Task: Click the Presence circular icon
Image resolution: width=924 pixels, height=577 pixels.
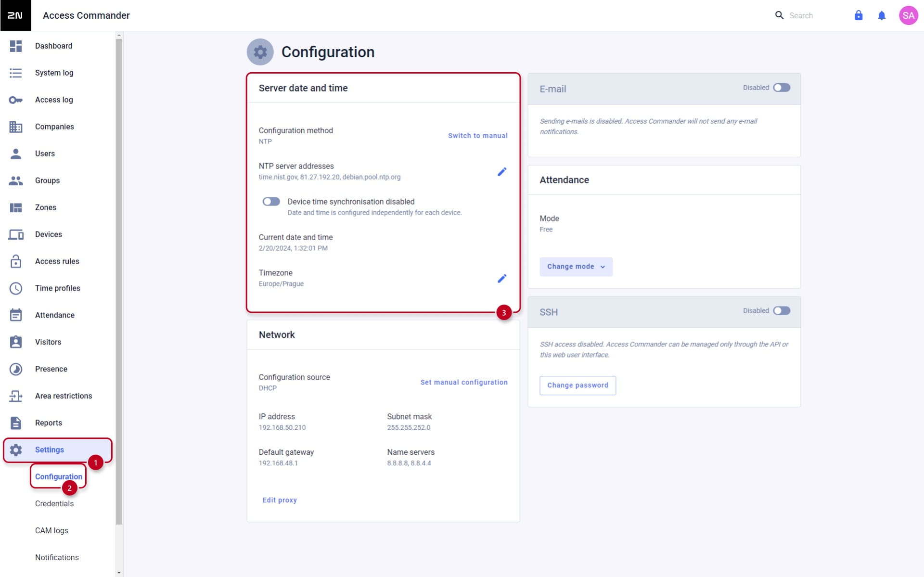Action: (x=16, y=369)
